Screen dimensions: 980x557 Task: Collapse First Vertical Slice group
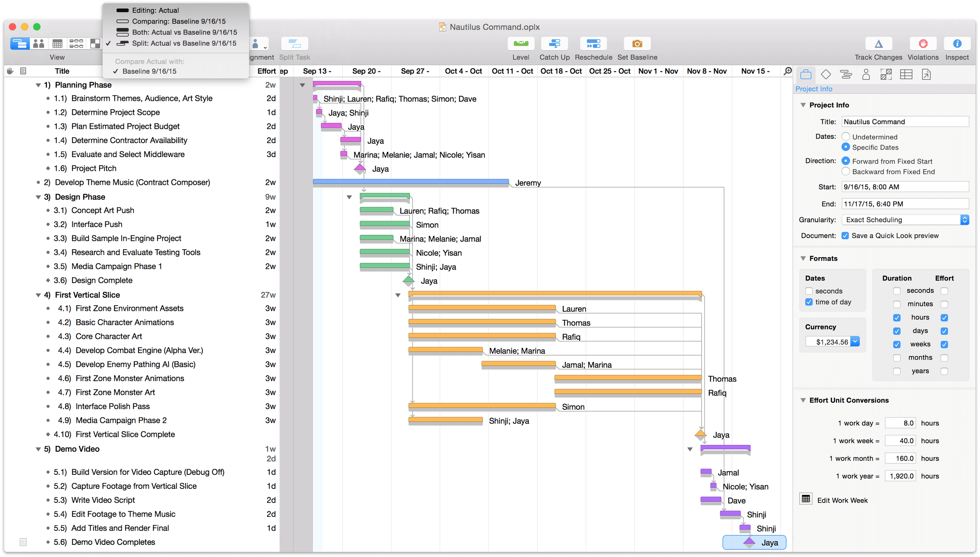coord(38,295)
